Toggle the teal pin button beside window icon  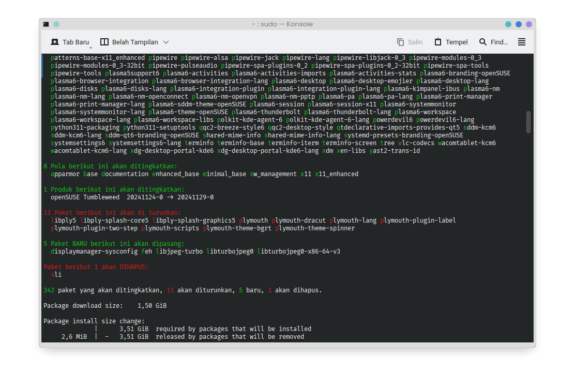[56, 24]
